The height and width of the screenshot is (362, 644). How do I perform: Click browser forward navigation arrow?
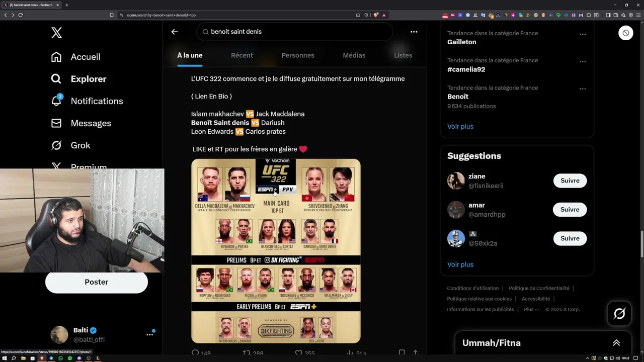click(13, 15)
